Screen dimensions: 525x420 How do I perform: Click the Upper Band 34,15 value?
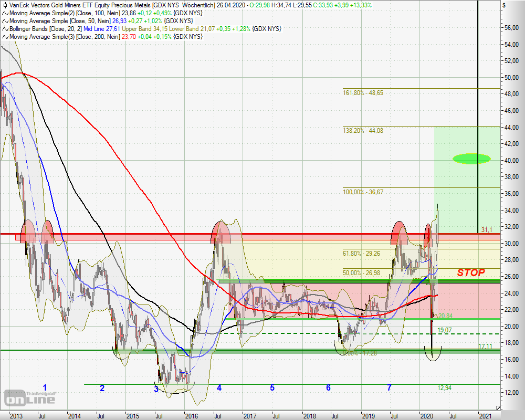point(144,29)
